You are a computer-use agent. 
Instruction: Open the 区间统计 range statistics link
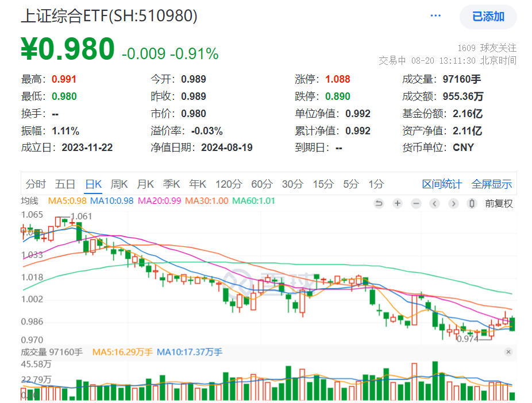(x=442, y=184)
